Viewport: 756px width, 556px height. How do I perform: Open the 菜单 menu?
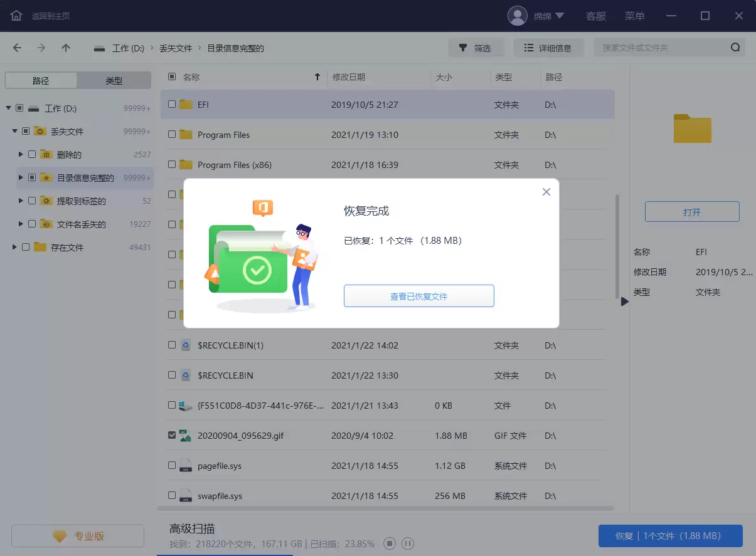[x=635, y=15]
